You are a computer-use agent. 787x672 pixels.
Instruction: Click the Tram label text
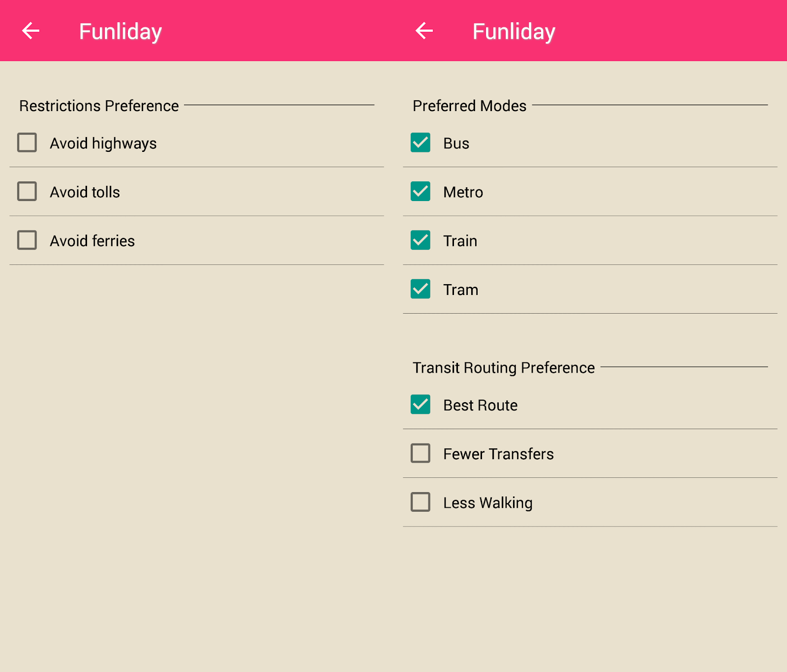click(460, 290)
